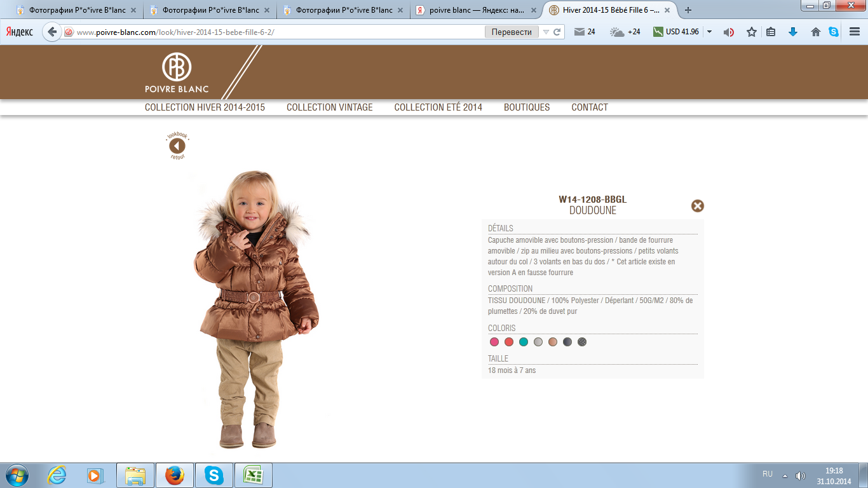This screenshot has height=488, width=868.
Task: Launch Internet Explorer from the taskbar
Action: (57, 475)
